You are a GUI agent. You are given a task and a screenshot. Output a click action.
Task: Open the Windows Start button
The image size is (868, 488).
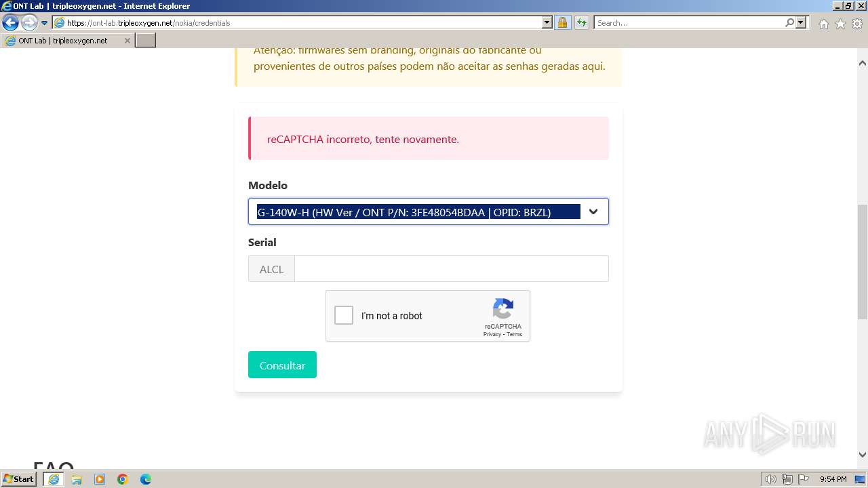(x=18, y=479)
